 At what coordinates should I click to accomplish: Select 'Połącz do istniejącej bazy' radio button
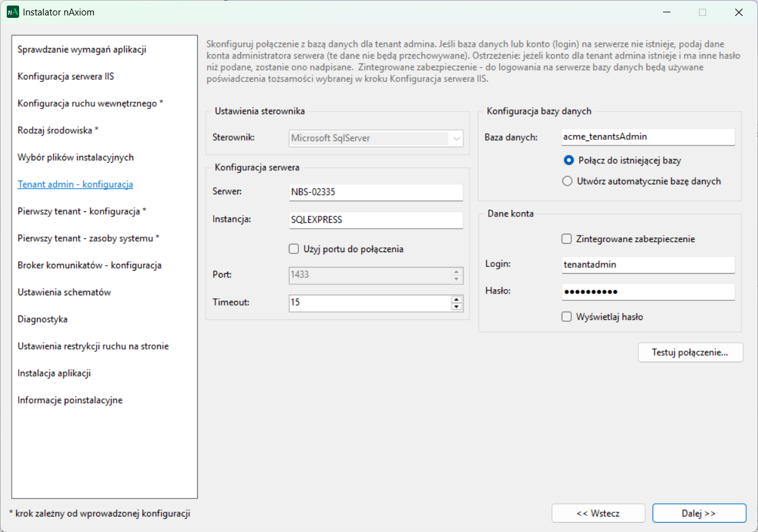568,160
